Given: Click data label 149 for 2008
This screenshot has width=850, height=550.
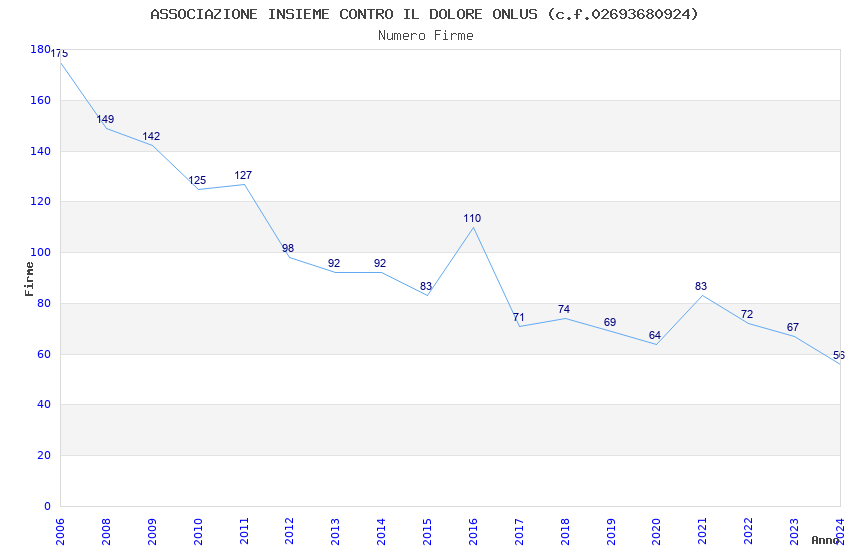Looking at the screenshot, I should pyautogui.click(x=105, y=119).
